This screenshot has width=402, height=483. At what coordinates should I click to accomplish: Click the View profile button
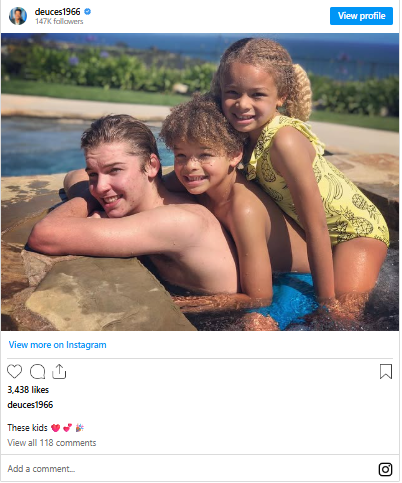361,16
